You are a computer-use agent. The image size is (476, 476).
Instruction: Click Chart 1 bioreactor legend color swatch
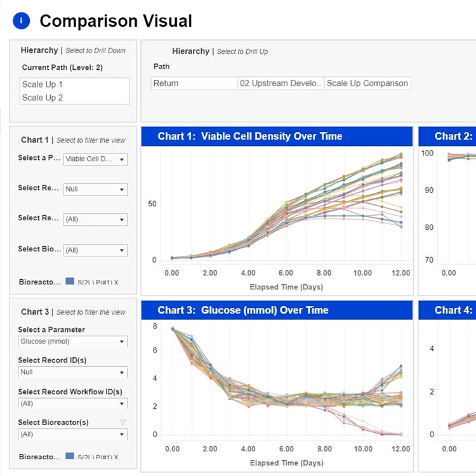(70, 281)
